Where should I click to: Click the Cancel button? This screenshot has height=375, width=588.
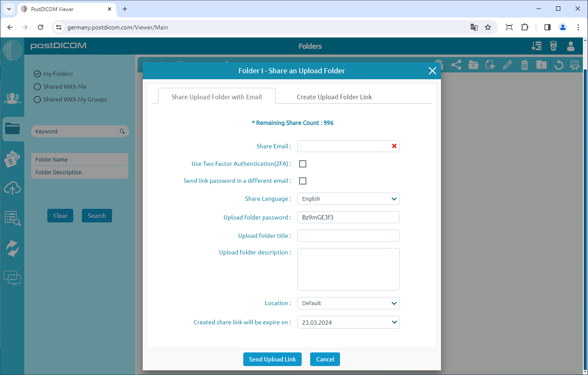325,359
